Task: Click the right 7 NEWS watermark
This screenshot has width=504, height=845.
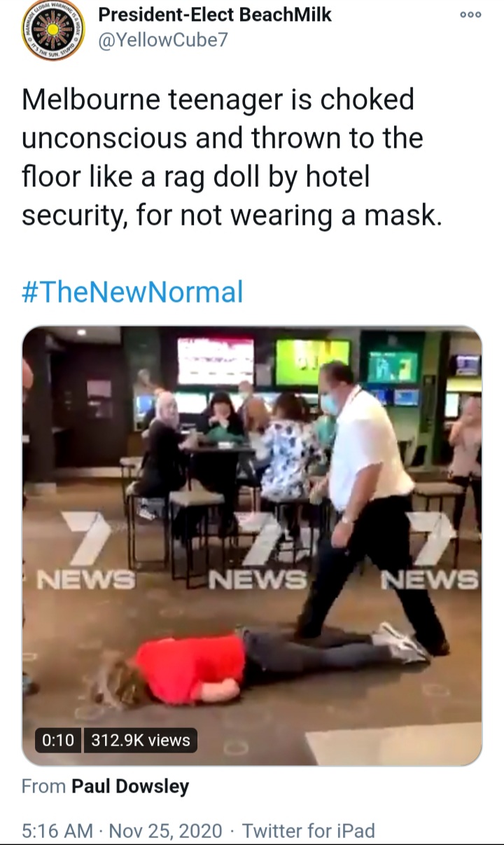Action: click(x=430, y=552)
